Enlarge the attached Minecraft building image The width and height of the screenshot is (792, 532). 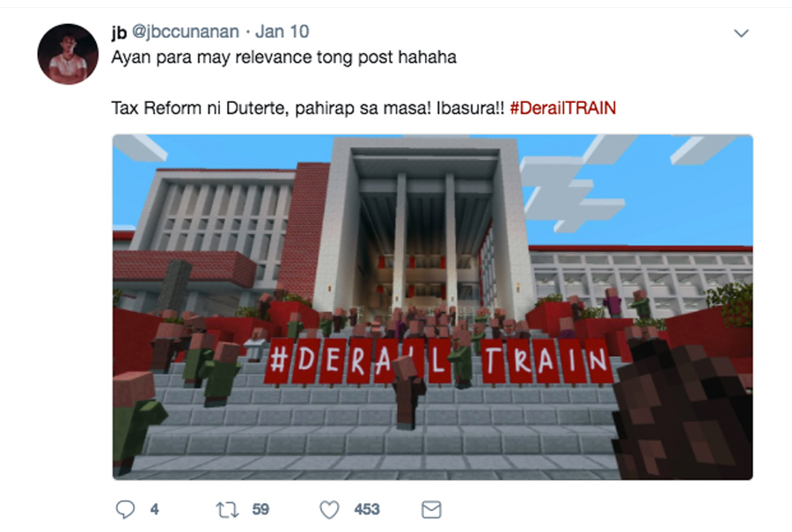tap(432, 307)
